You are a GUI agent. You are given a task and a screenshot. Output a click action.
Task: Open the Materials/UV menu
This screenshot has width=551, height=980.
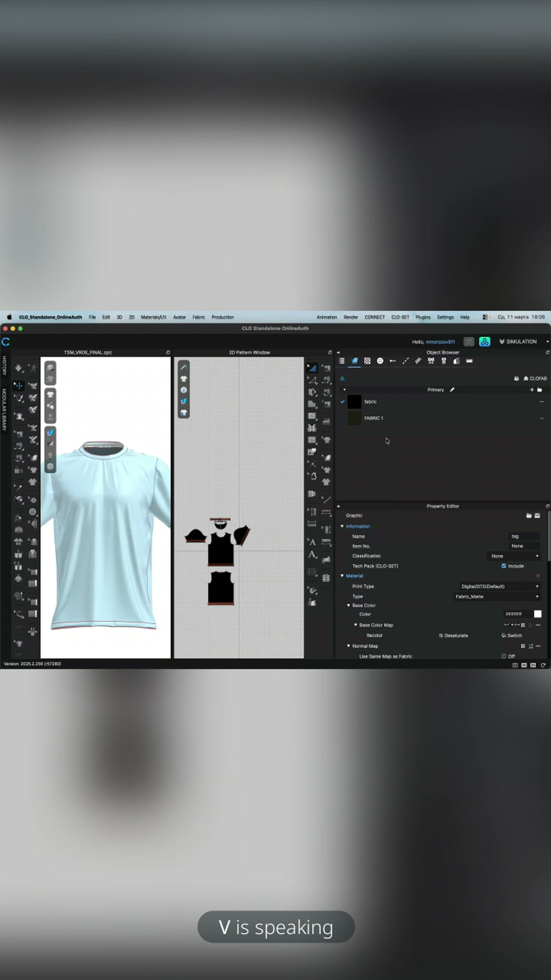coord(153,317)
